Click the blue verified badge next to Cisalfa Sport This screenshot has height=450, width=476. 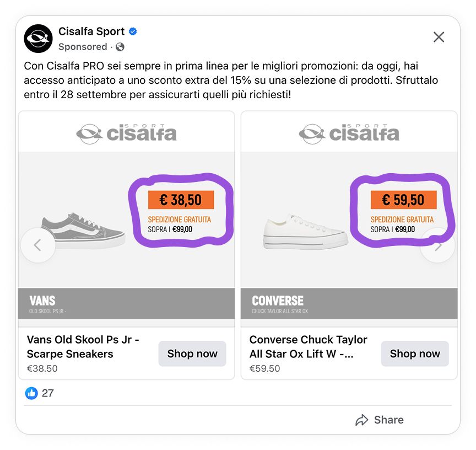pyautogui.click(x=132, y=31)
